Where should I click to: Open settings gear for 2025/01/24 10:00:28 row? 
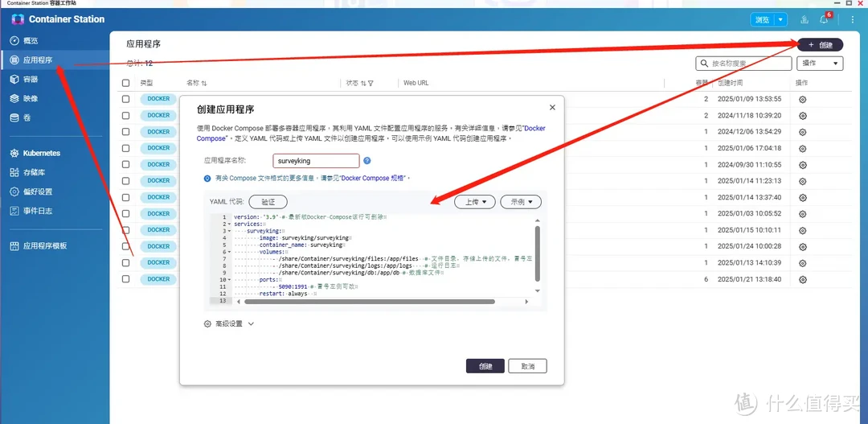pos(803,247)
